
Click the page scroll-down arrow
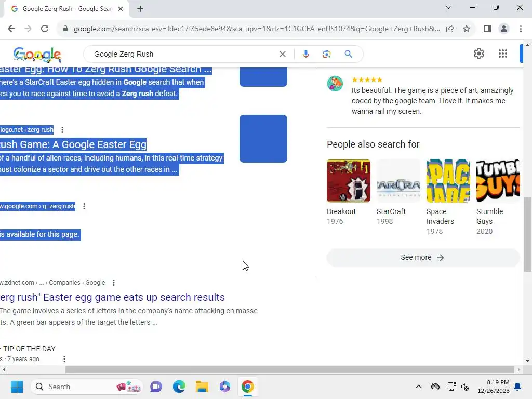click(x=527, y=361)
